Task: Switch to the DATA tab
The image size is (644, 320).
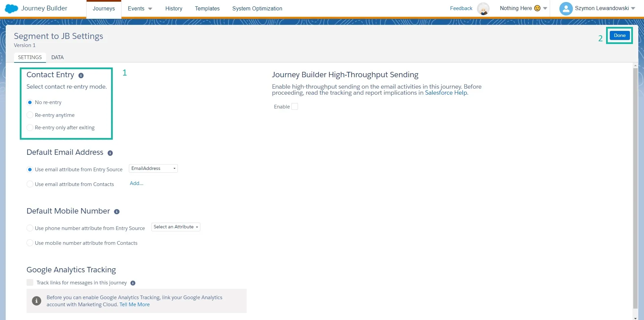Action: pos(57,57)
